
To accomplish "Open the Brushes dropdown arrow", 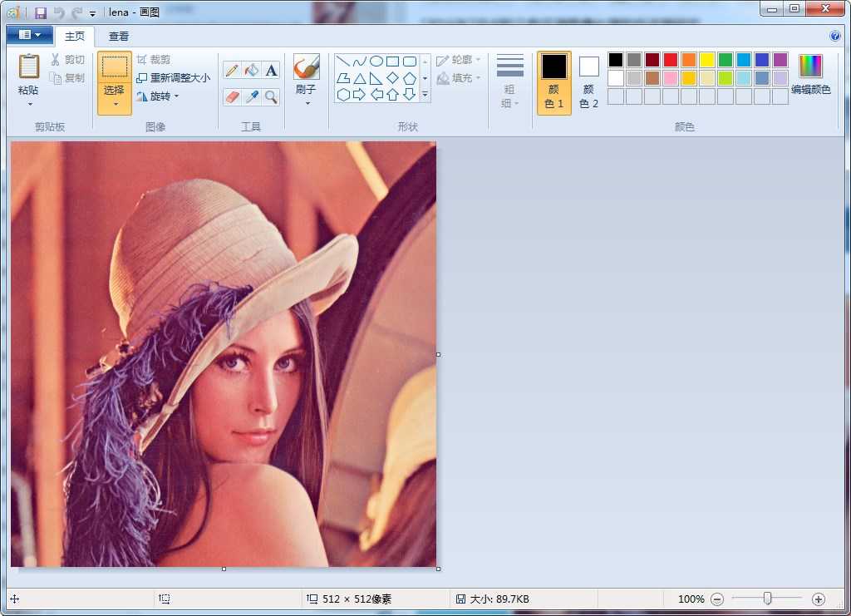I will (x=307, y=104).
